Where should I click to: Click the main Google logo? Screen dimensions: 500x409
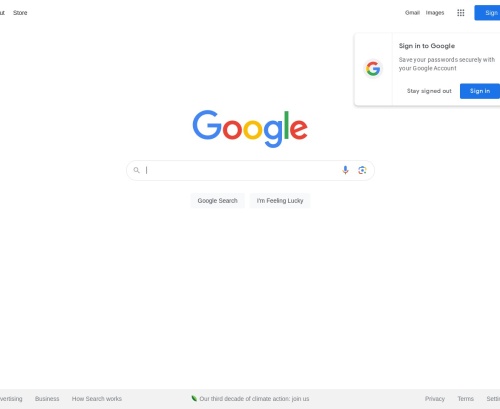point(250,129)
